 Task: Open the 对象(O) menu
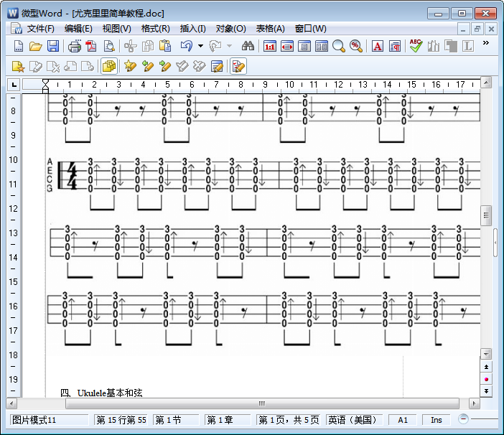tap(230, 29)
